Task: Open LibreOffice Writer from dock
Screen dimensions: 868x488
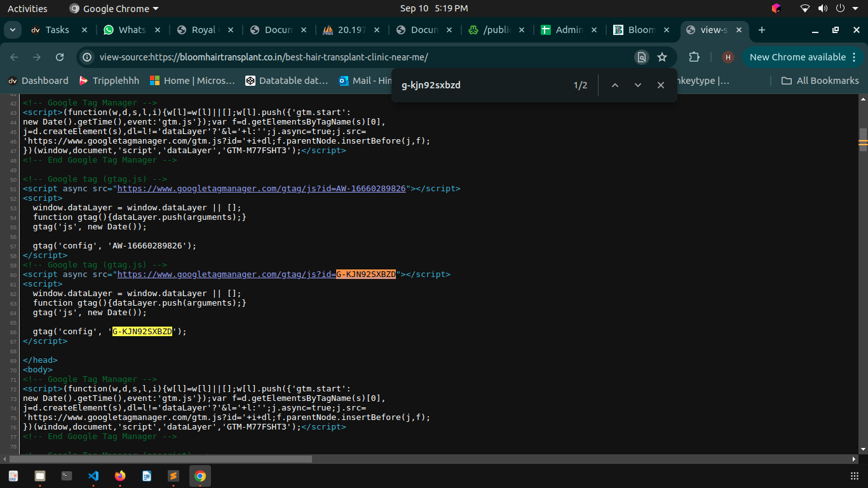Action: pos(147,475)
